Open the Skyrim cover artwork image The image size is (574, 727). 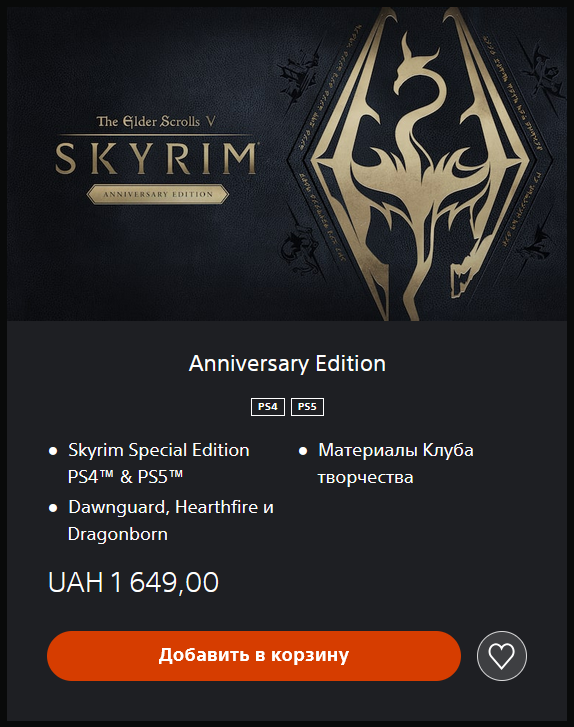287,164
